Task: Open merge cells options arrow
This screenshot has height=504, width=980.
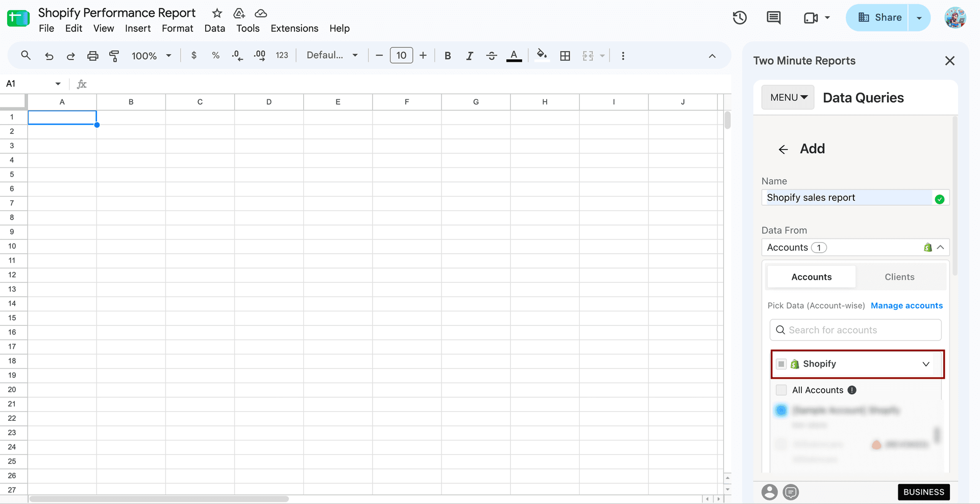Action: [x=602, y=56]
